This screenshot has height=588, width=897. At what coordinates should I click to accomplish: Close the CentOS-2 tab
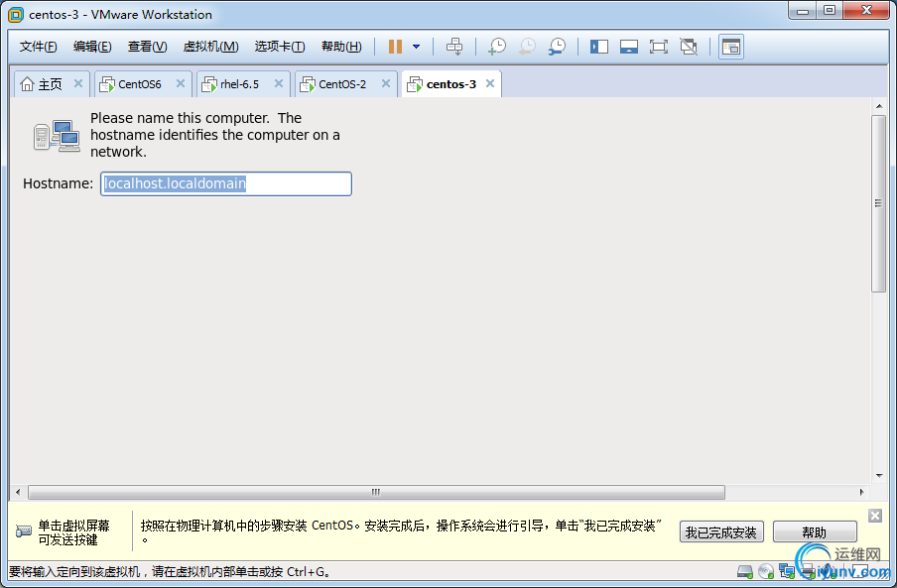pyautogui.click(x=386, y=83)
